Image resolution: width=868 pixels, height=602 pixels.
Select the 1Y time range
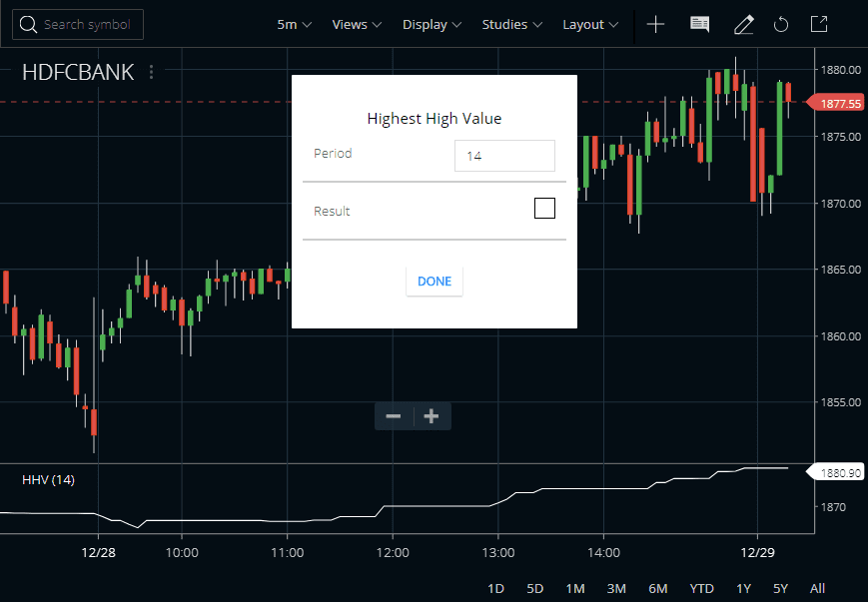(x=743, y=588)
